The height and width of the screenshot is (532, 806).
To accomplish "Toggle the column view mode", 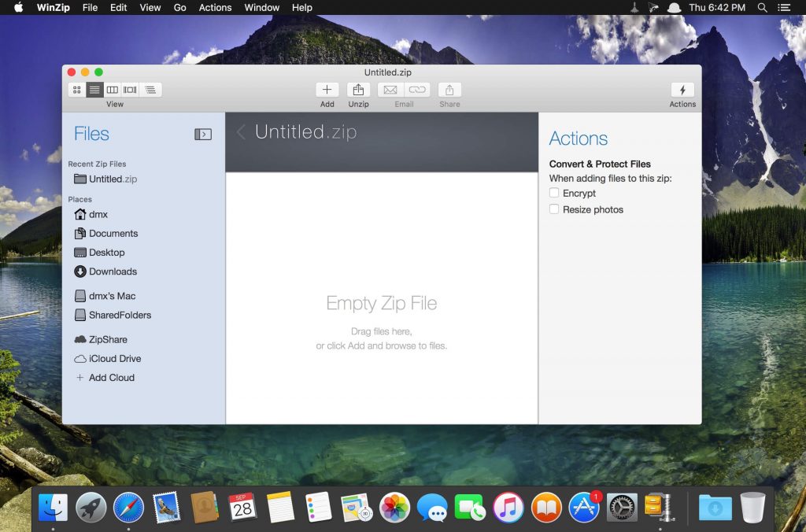I will tap(113, 89).
